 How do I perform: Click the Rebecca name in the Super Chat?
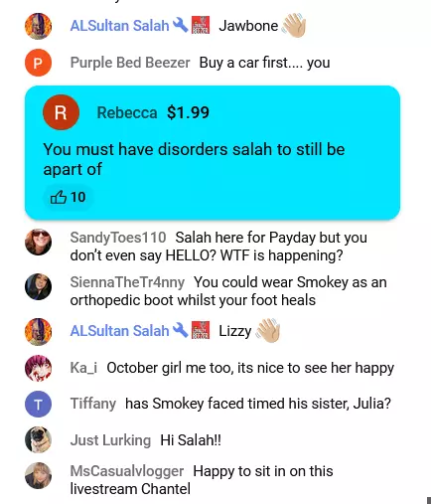(127, 112)
